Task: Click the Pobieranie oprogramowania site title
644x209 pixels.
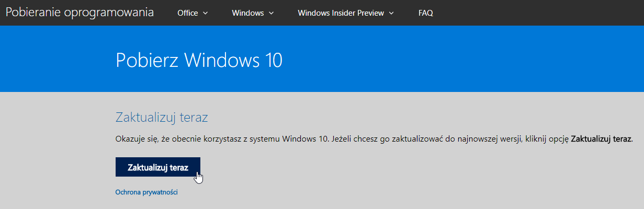Action: 80,13
